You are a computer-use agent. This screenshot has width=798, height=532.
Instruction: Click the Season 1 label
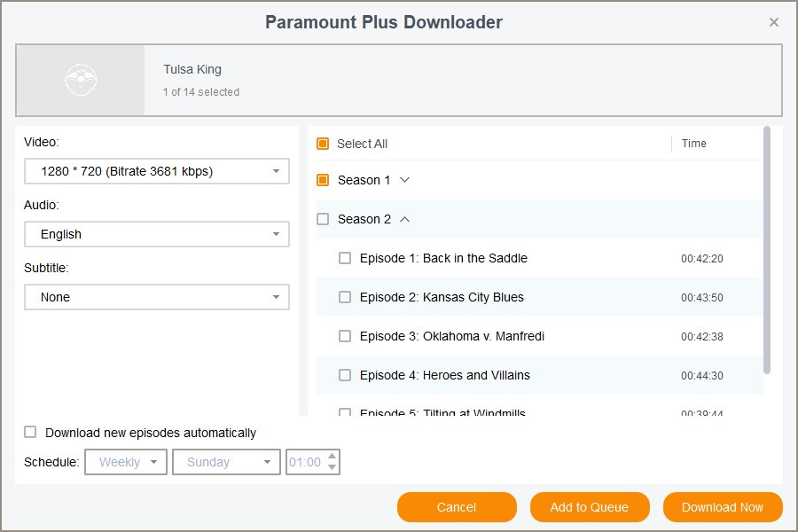pyautogui.click(x=364, y=180)
